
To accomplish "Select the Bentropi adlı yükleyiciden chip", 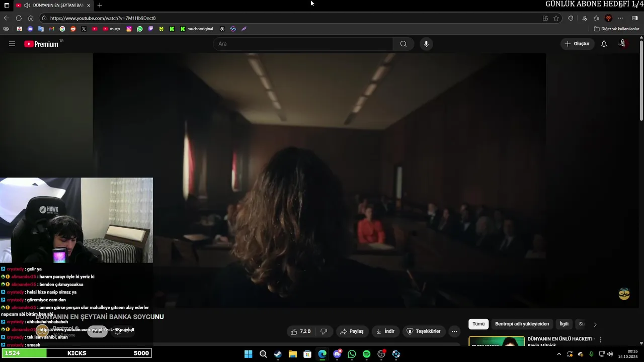I will click(x=522, y=324).
